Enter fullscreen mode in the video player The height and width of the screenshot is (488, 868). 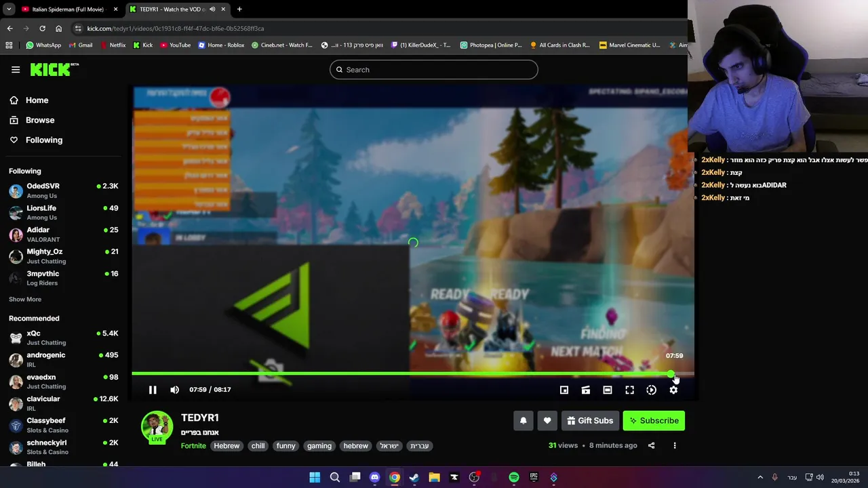(x=629, y=390)
